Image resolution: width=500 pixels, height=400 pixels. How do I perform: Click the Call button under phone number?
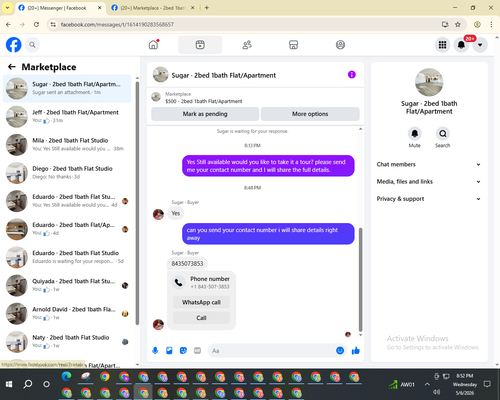(201, 318)
